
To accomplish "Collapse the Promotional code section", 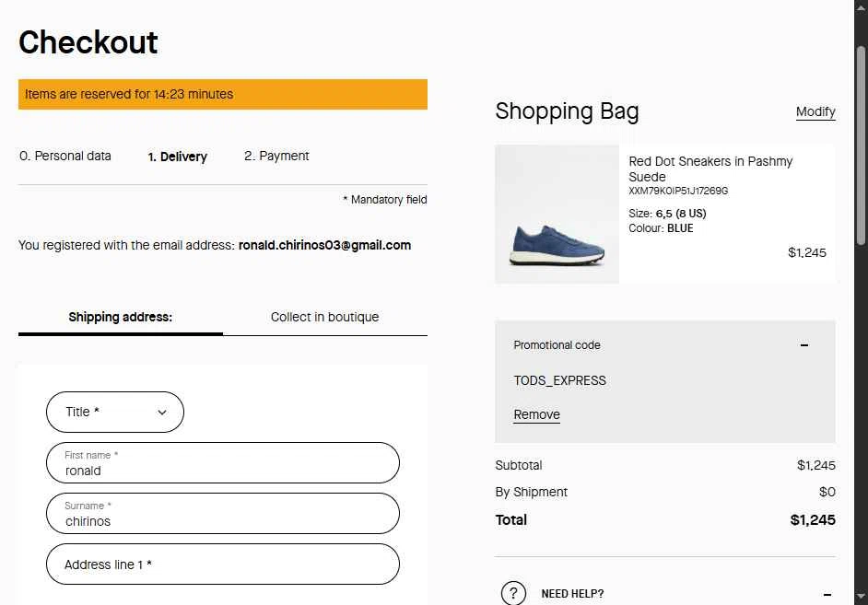I will click(803, 345).
